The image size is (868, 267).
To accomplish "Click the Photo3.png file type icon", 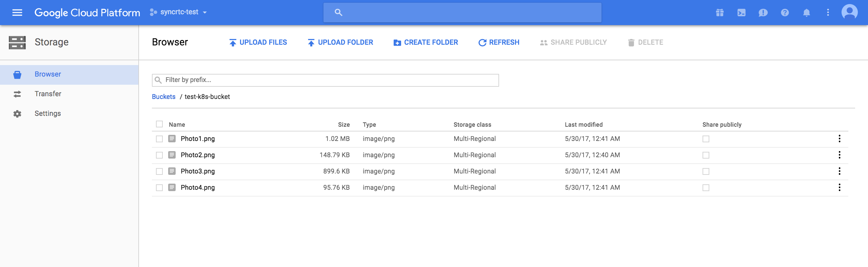I will (x=172, y=171).
